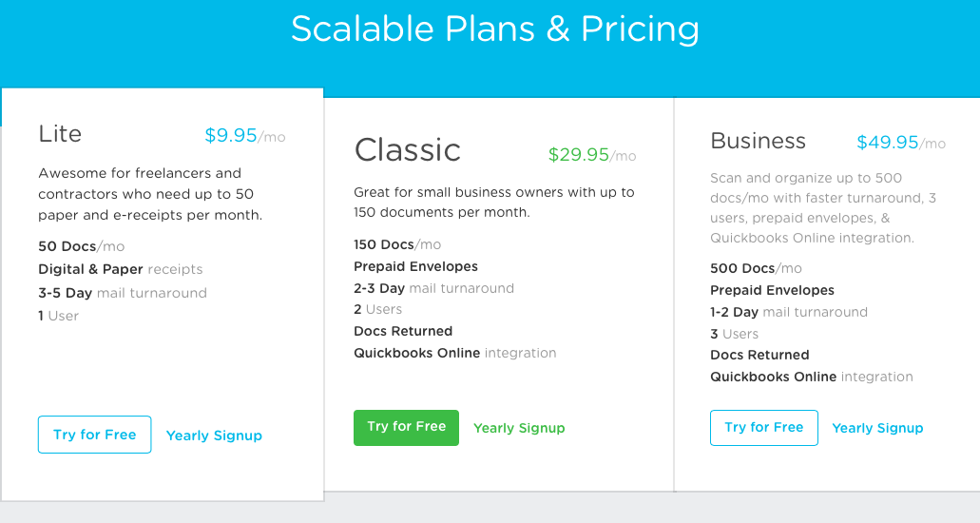Click Quickbooks Online integration in Business plan
The height and width of the screenshot is (523, 980).
click(x=811, y=377)
